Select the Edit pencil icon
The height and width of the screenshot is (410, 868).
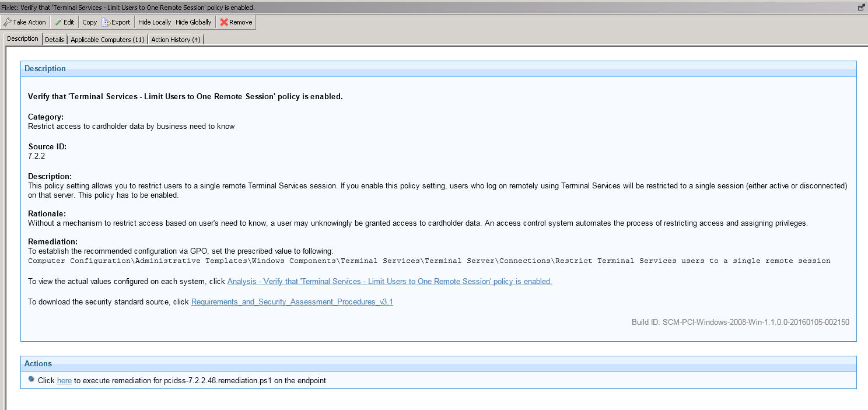click(x=57, y=22)
